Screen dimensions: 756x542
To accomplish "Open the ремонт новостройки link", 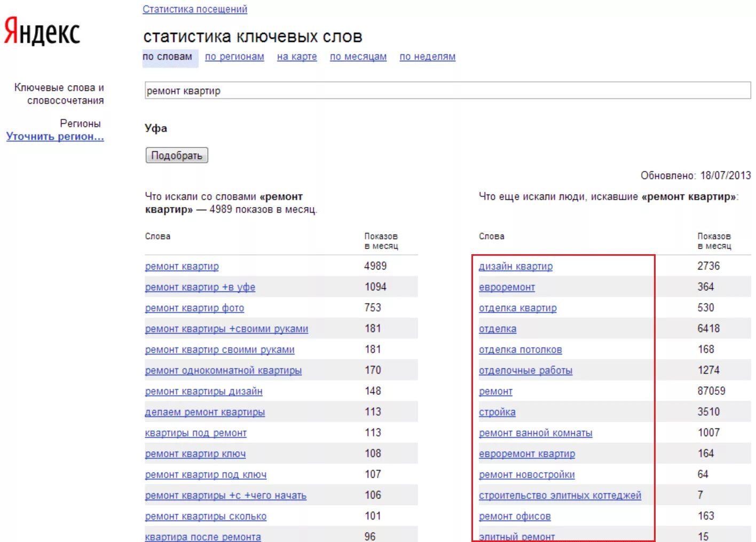I will pos(527,474).
